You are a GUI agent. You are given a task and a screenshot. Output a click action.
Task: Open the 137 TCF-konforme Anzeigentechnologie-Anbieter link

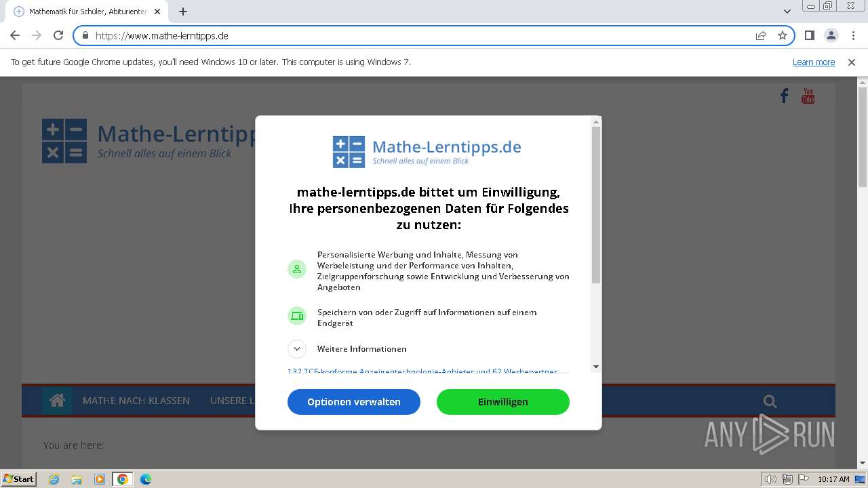click(x=422, y=371)
